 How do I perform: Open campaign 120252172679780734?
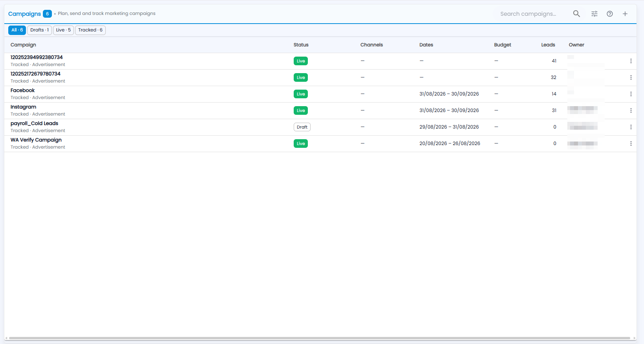click(35, 74)
